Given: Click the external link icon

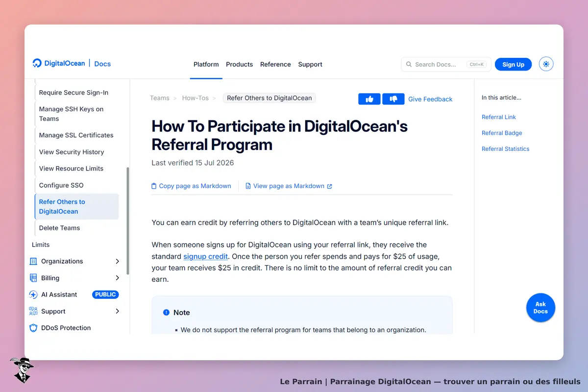Looking at the screenshot, I should pyautogui.click(x=330, y=186).
